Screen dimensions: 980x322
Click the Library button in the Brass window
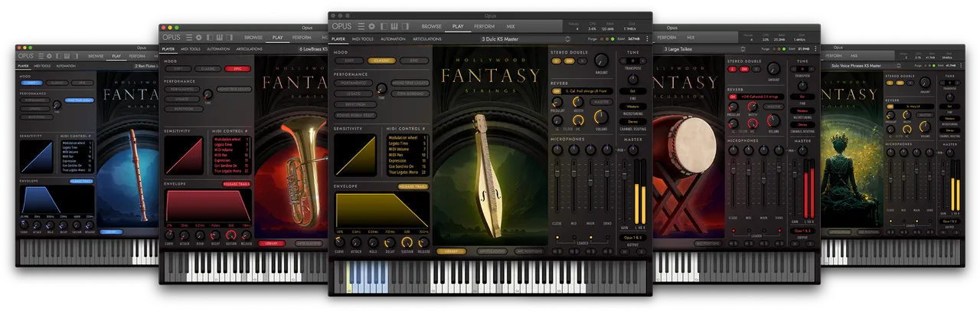point(271,243)
